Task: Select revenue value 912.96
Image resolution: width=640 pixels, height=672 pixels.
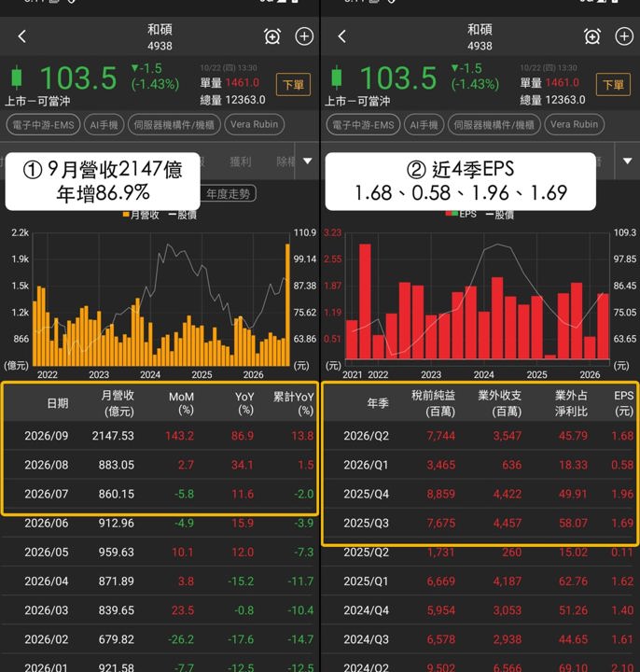Action: pyautogui.click(x=117, y=524)
